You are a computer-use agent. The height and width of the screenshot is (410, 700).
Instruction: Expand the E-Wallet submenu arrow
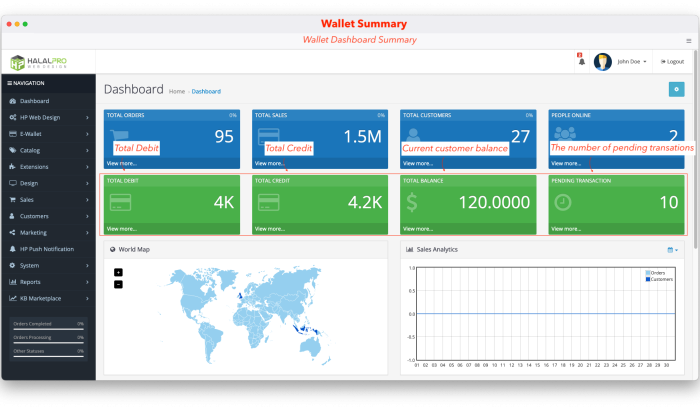(x=87, y=134)
